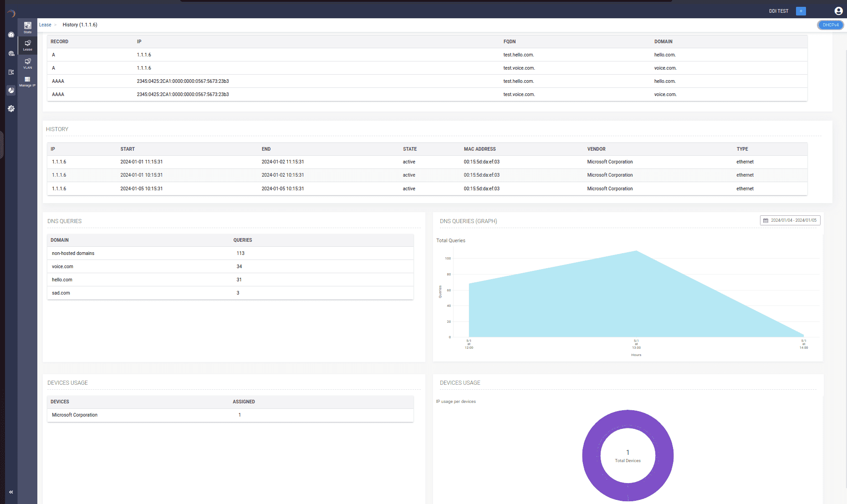Image resolution: width=847 pixels, height=504 pixels.
Task: Open the DNS globe section
Action: pyautogui.click(x=11, y=54)
